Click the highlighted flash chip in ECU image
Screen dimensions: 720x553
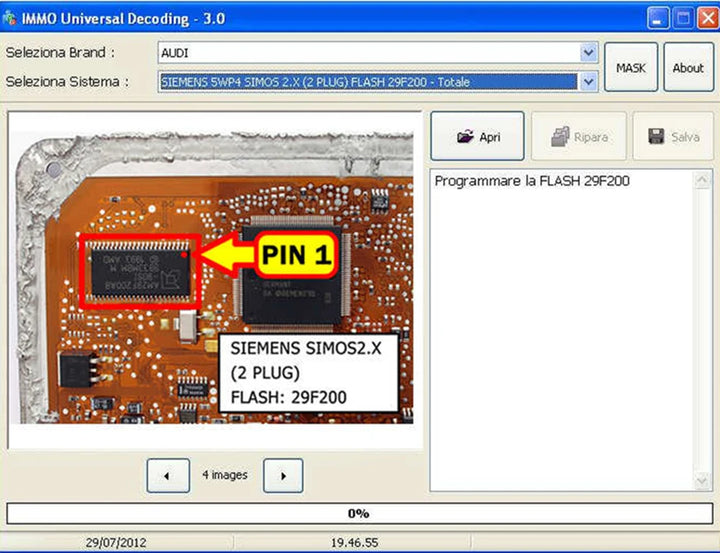coord(139,269)
